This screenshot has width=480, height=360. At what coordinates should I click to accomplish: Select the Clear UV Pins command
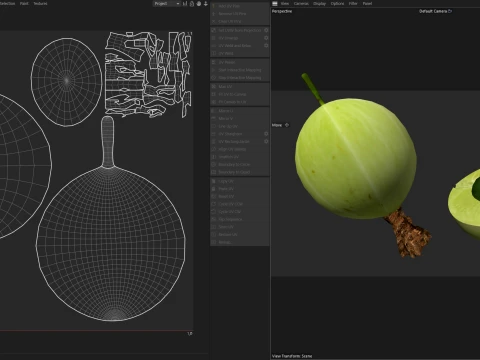pos(240,21)
